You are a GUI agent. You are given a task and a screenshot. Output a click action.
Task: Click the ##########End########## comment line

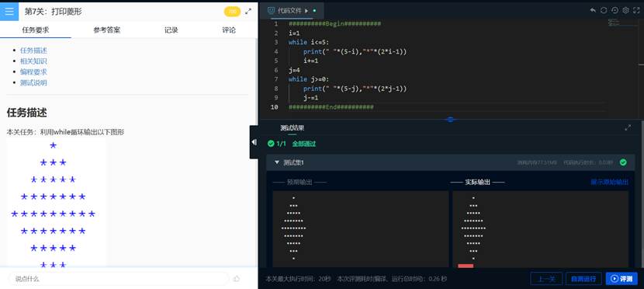pos(331,107)
